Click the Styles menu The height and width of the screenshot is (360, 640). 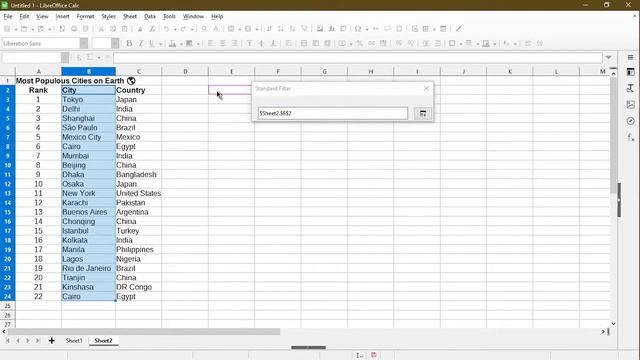point(109,16)
